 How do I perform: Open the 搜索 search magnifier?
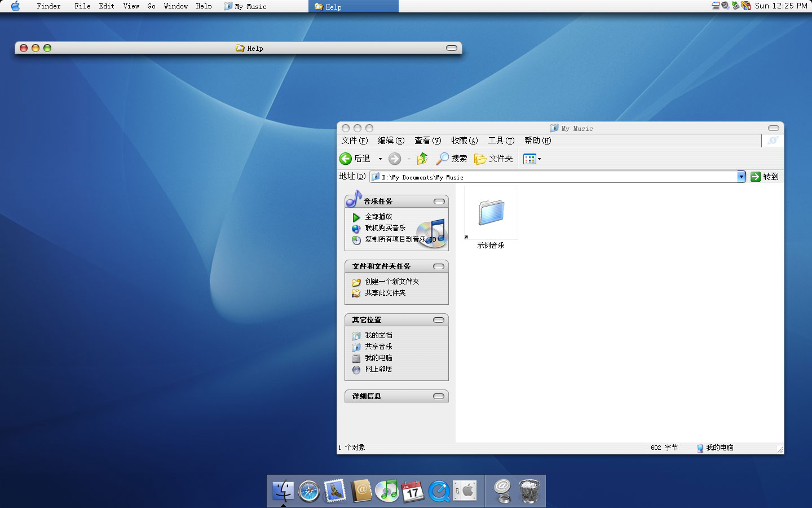tap(442, 159)
